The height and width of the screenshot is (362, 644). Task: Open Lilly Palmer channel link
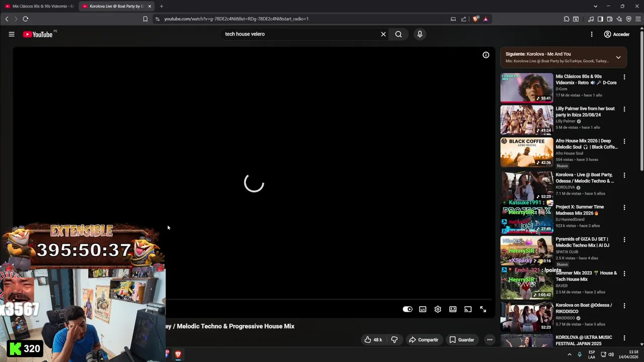click(566, 121)
